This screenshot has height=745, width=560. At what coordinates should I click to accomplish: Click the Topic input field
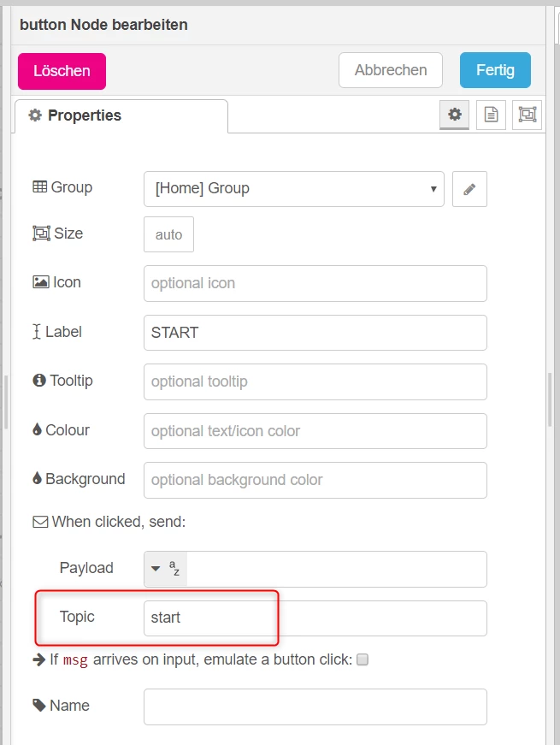click(315, 618)
